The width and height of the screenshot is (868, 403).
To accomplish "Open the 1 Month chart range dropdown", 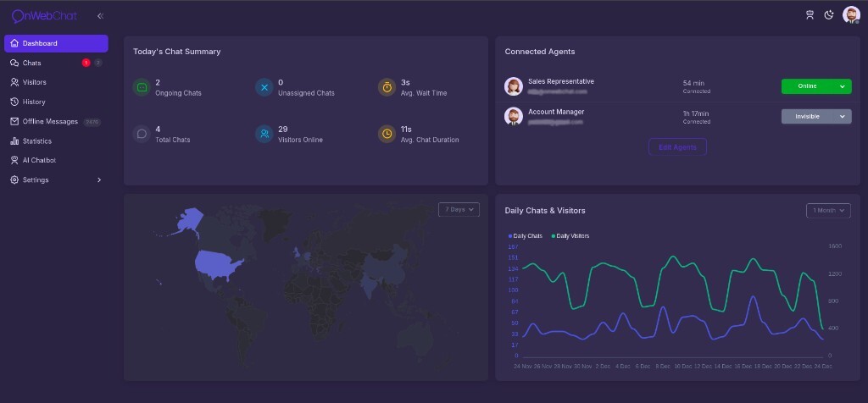I will pyautogui.click(x=827, y=210).
